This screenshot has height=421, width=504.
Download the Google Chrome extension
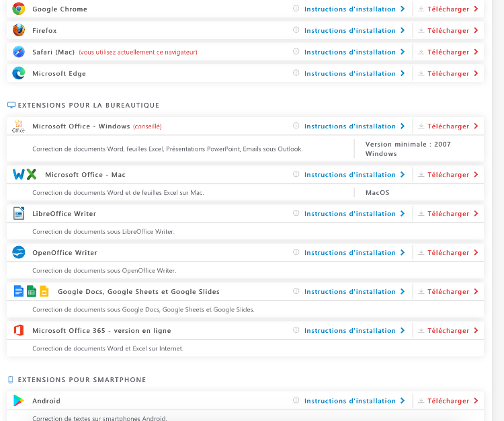coord(448,9)
